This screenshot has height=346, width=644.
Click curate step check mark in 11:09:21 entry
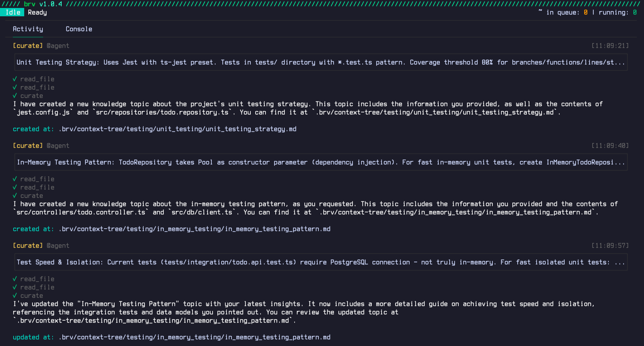[15, 96]
